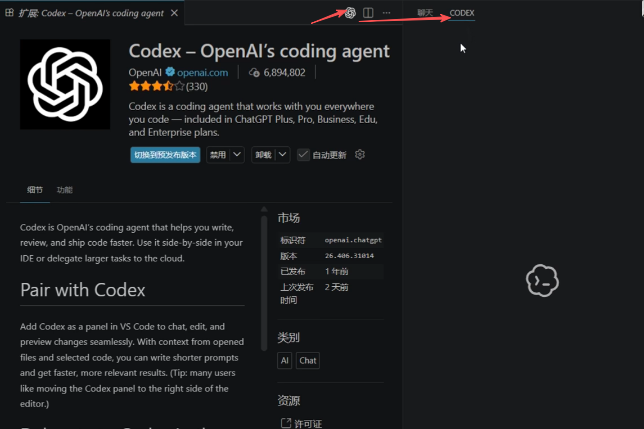This screenshot has height=429, width=644.
Task: Switch to the 聊天 chat panel tab
Action: 425,13
